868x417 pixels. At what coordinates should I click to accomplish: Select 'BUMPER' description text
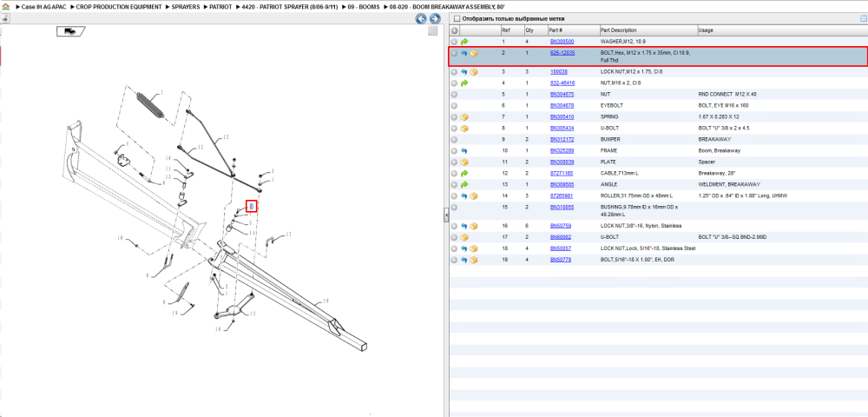(x=611, y=140)
